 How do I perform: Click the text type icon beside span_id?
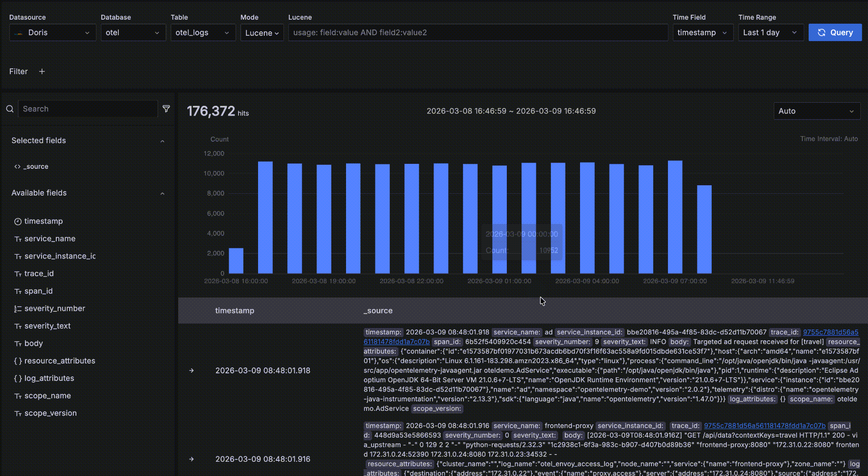coord(18,291)
